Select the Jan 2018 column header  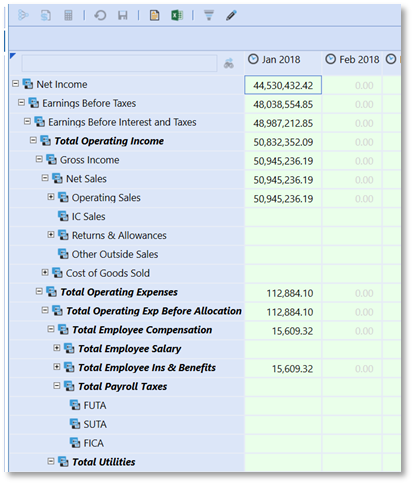point(283,60)
